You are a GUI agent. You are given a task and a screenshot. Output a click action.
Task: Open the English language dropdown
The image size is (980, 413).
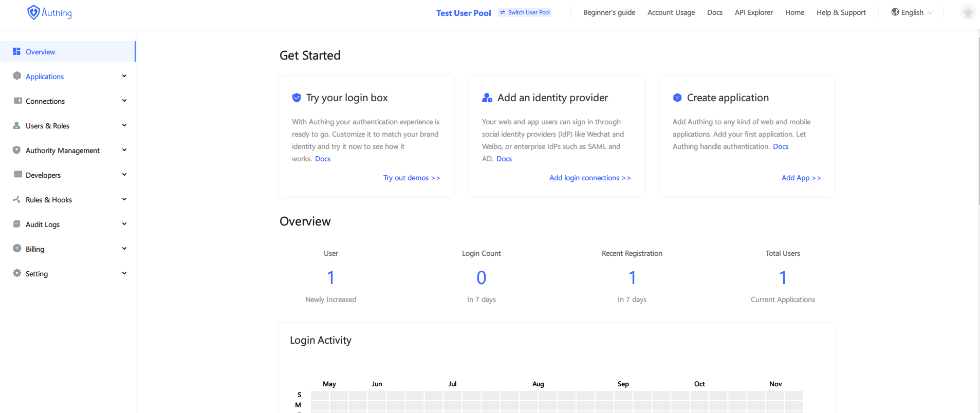pyautogui.click(x=912, y=12)
